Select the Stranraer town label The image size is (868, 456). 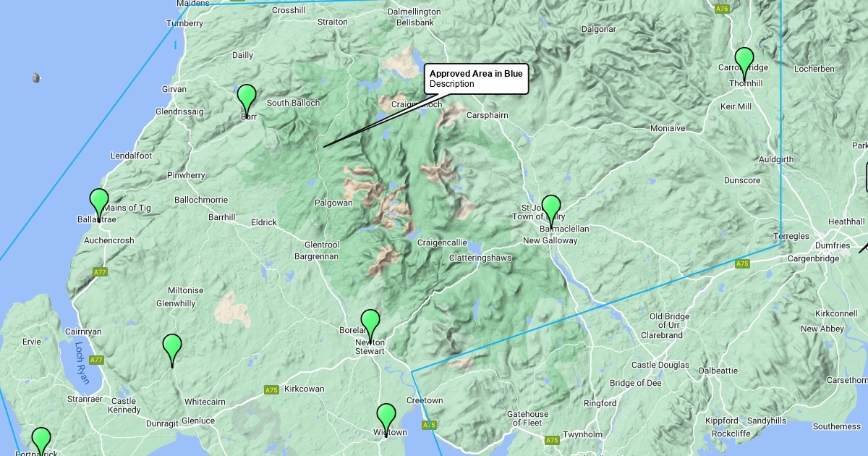point(85,399)
